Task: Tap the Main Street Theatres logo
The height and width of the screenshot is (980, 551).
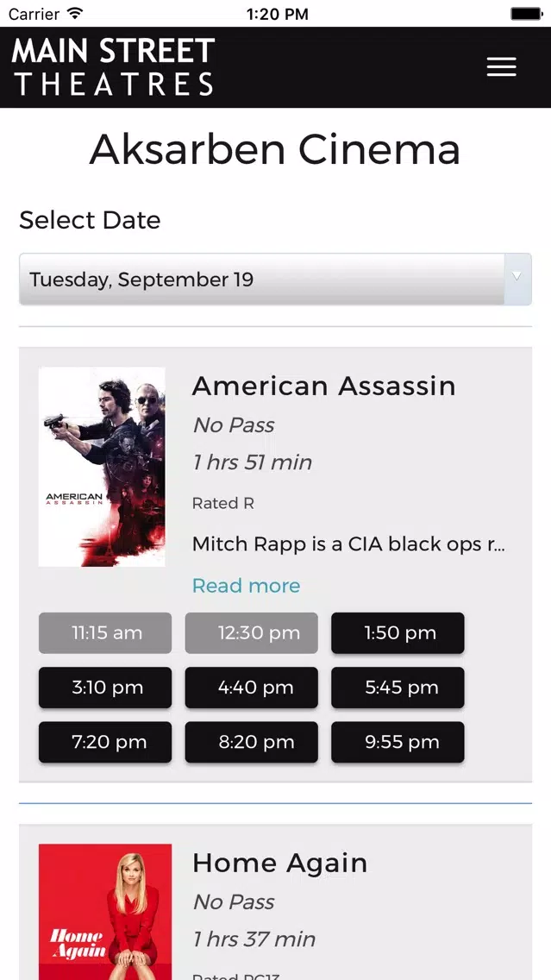Action: (x=113, y=66)
